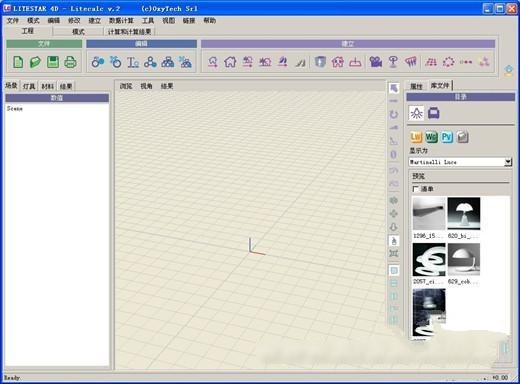Click the blue Pv library icon
The width and height of the screenshot is (520, 384).
click(x=447, y=137)
